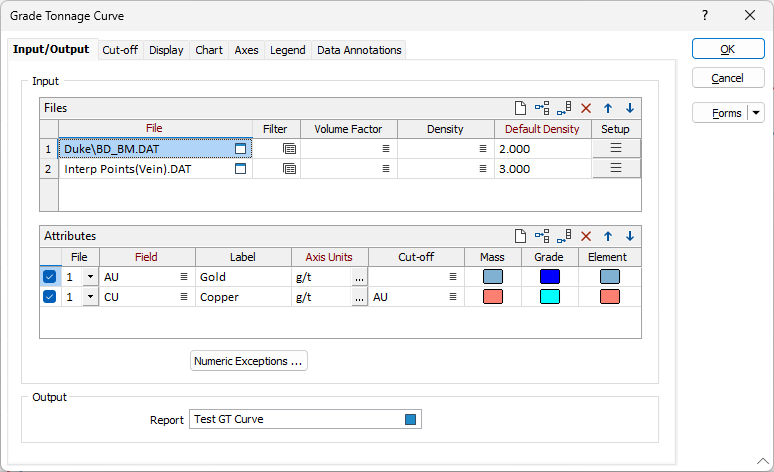Click the new row icon in Files toolbar

pos(520,108)
